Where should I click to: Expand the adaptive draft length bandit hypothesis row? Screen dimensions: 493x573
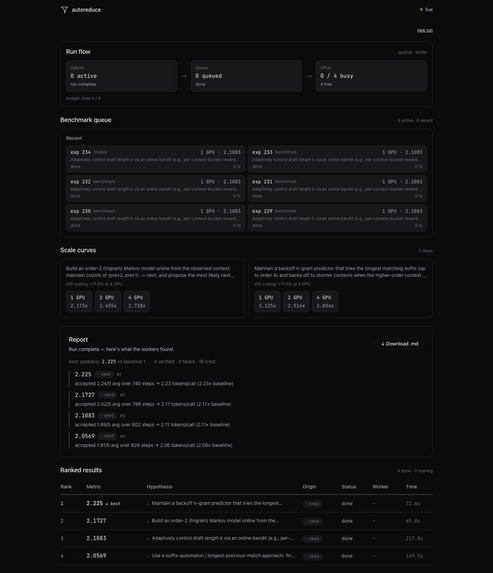pos(221,538)
